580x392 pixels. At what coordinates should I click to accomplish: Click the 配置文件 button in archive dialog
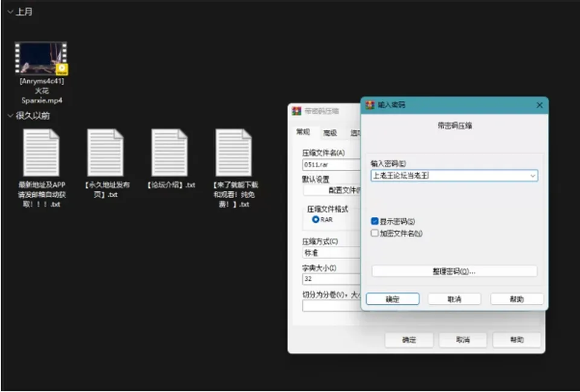click(x=332, y=190)
